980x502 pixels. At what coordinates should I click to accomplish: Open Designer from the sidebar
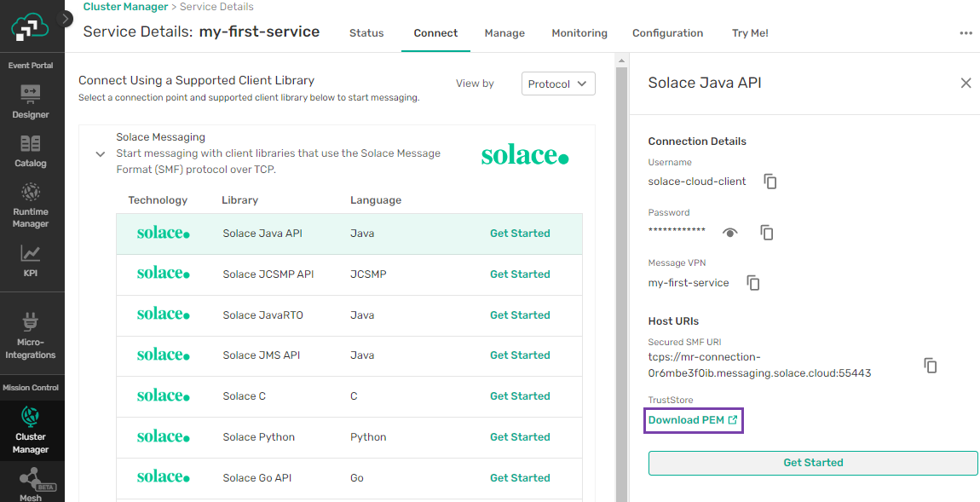point(31,100)
